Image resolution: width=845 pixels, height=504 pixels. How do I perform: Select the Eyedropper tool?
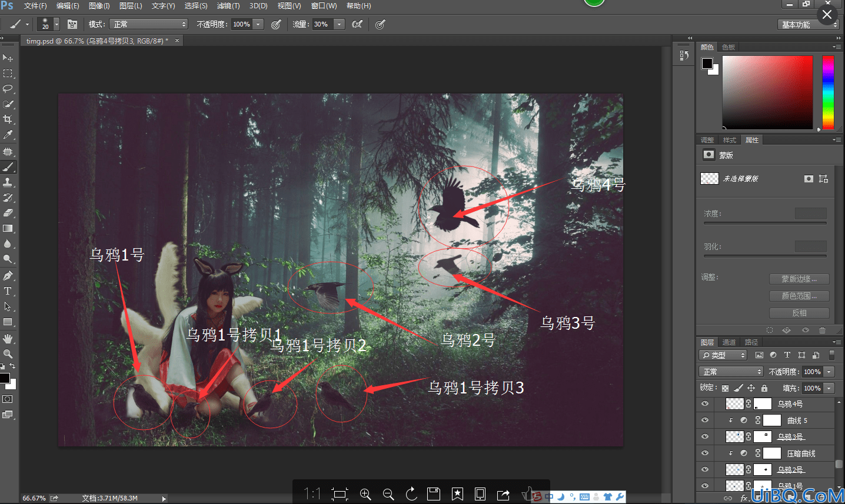tap(8, 135)
